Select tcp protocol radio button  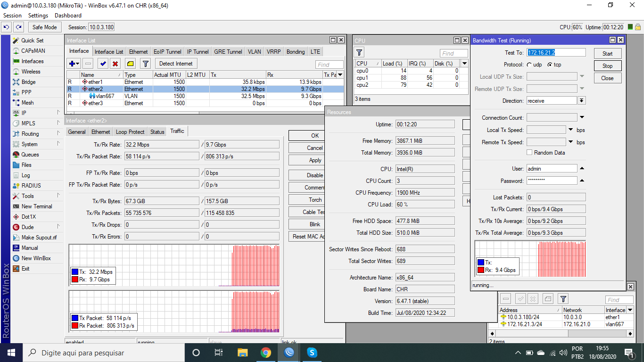pyautogui.click(x=550, y=65)
